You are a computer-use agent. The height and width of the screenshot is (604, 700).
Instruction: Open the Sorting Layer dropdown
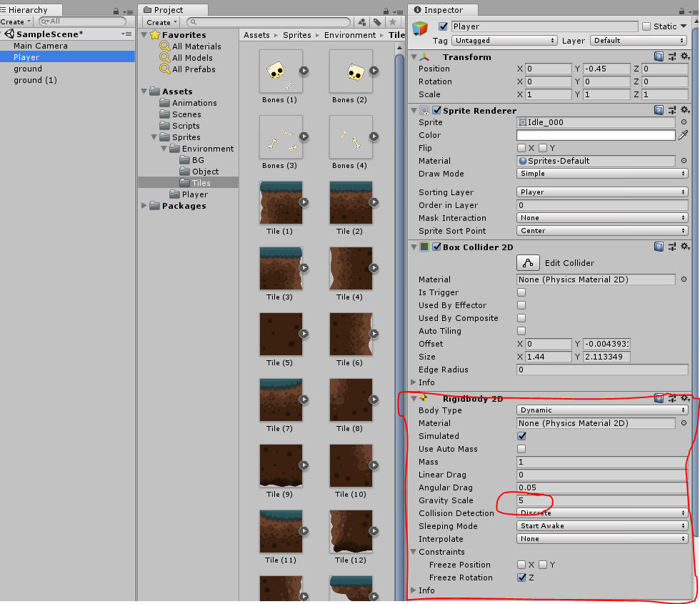pos(601,192)
